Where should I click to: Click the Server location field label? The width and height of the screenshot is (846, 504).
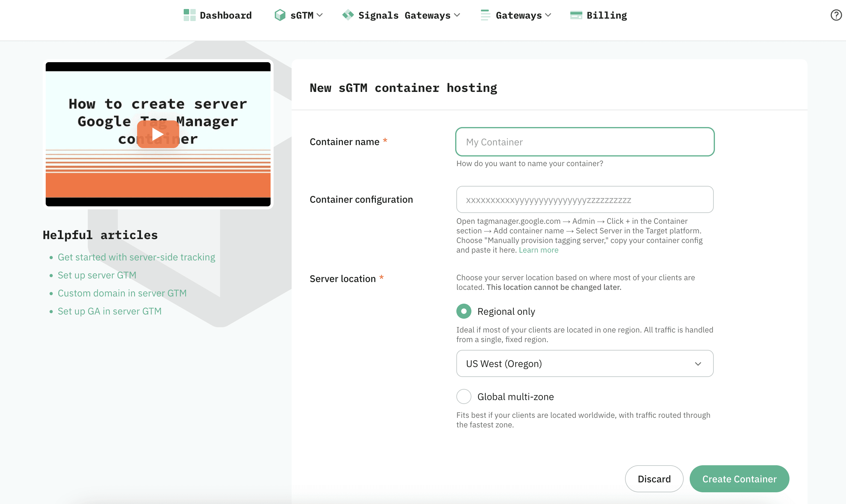343,278
